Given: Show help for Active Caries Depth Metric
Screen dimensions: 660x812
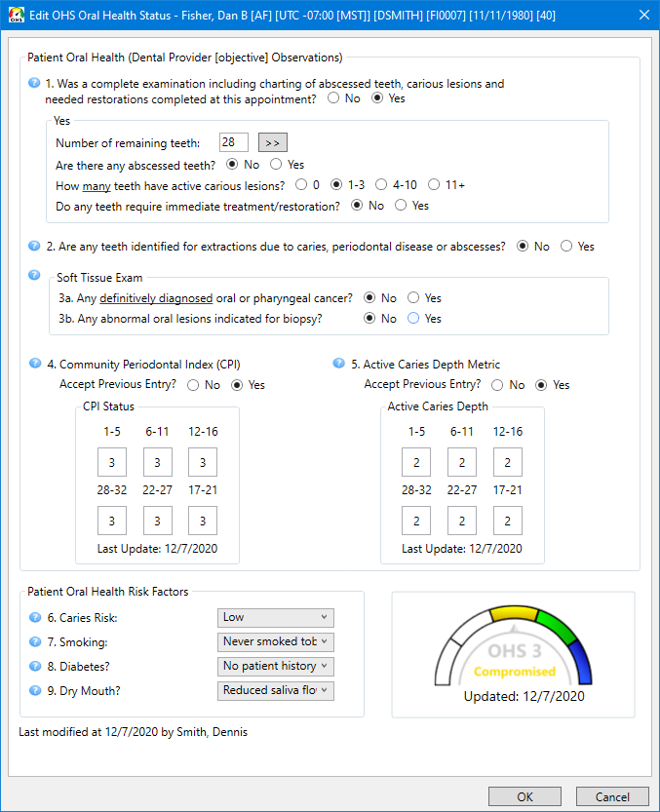Looking at the screenshot, I should pos(338,364).
